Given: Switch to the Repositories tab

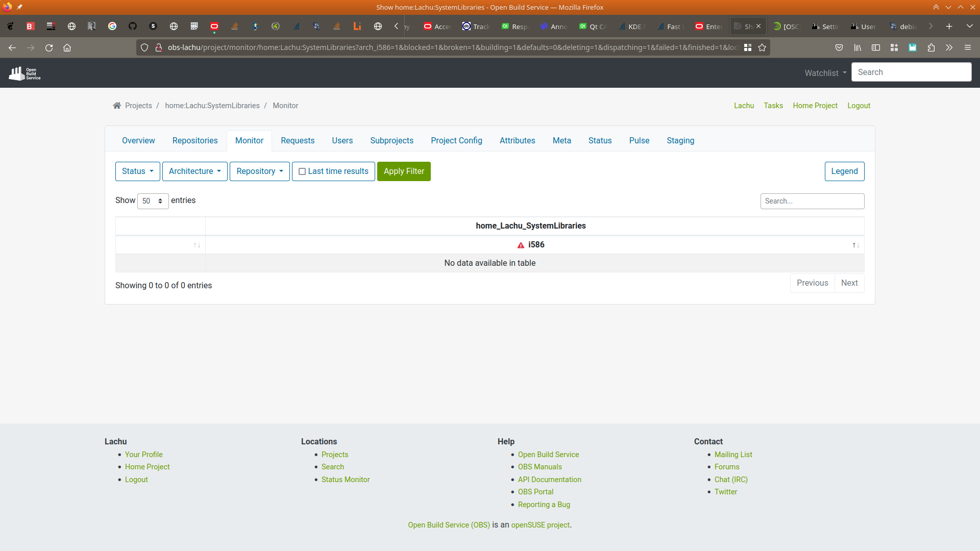Looking at the screenshot, I should click(195, 141).
